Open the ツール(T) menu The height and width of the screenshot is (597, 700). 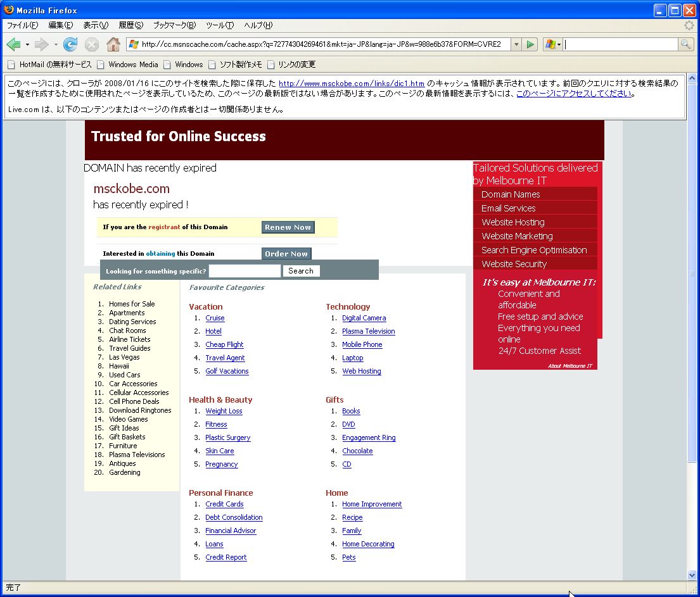220,25
